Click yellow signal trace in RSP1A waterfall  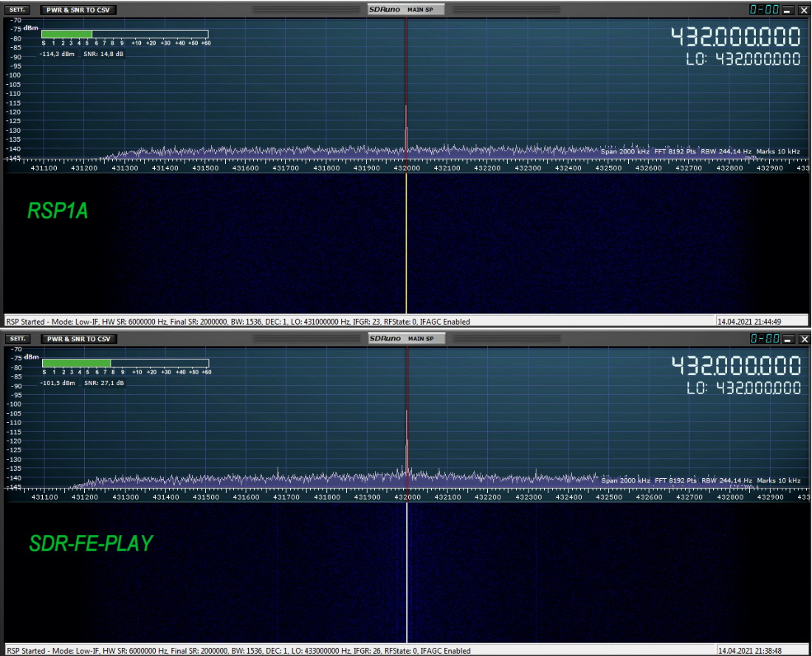coord(406,244)
